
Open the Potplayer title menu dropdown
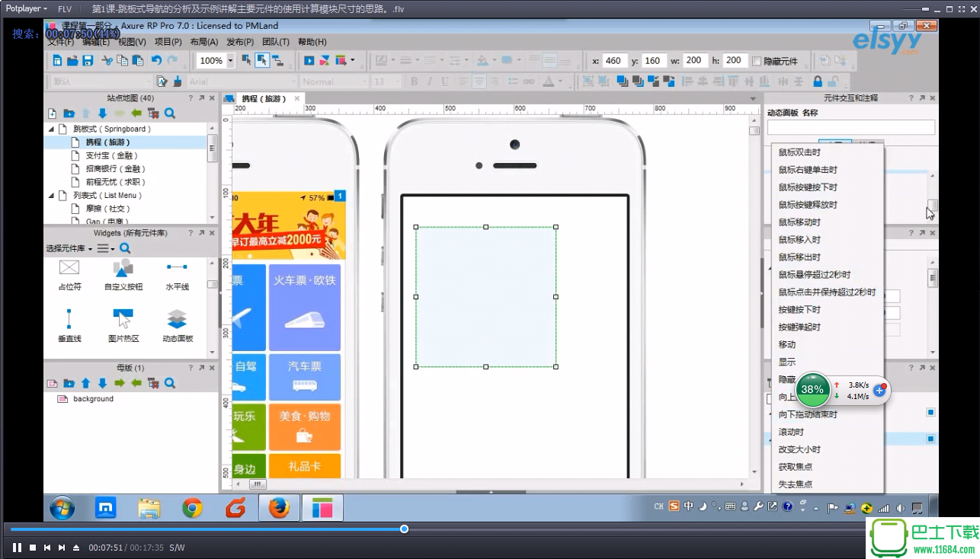27,8
